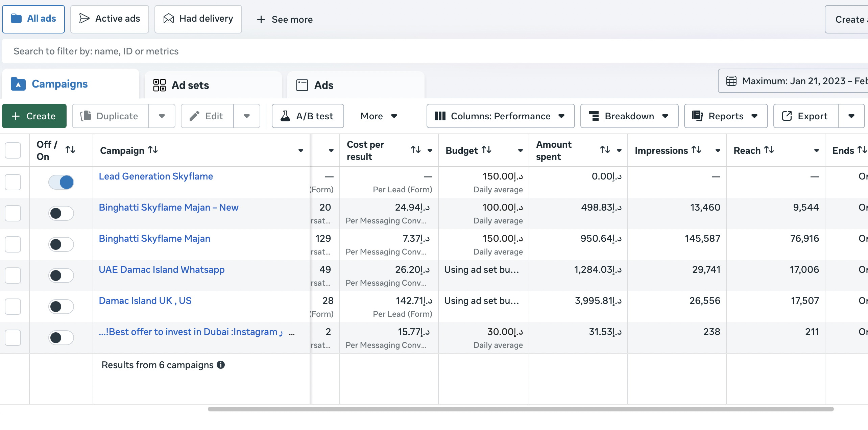Turn off Lead Generation Skyflame campaign toggle
Viewport: 868px width, 430px height.
(61, 182)
